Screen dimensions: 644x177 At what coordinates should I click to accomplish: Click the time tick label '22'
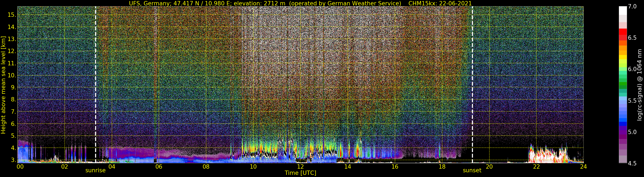click(536, 167)
